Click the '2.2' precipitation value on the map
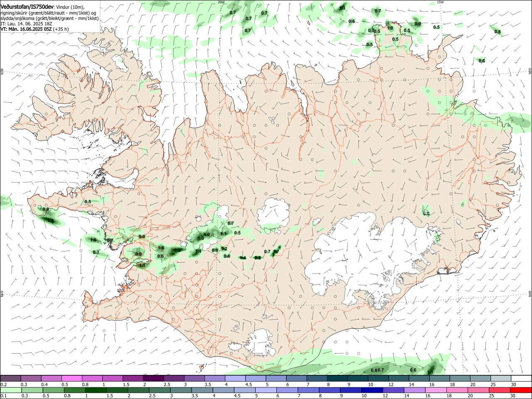 coord(257,258)
